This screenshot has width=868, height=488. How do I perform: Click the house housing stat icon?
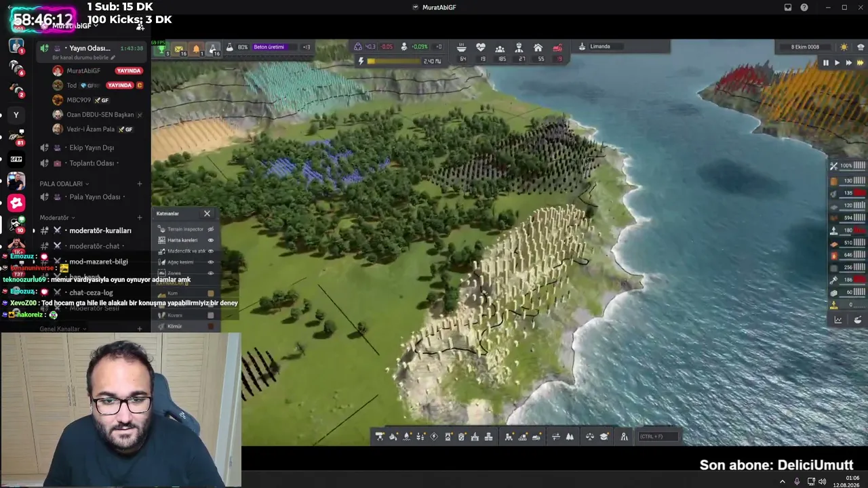click(538, 47)
